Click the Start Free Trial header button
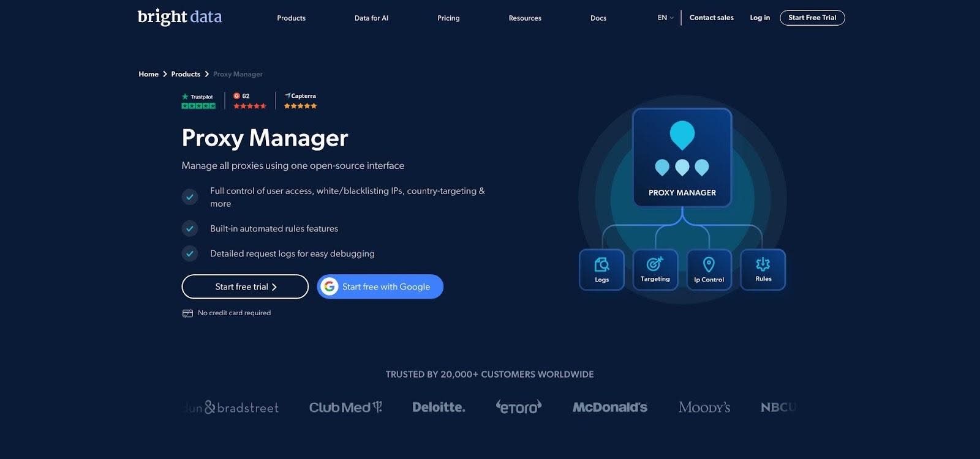The image size is (980, 459). pyautogui.click(x=812, y=18)
